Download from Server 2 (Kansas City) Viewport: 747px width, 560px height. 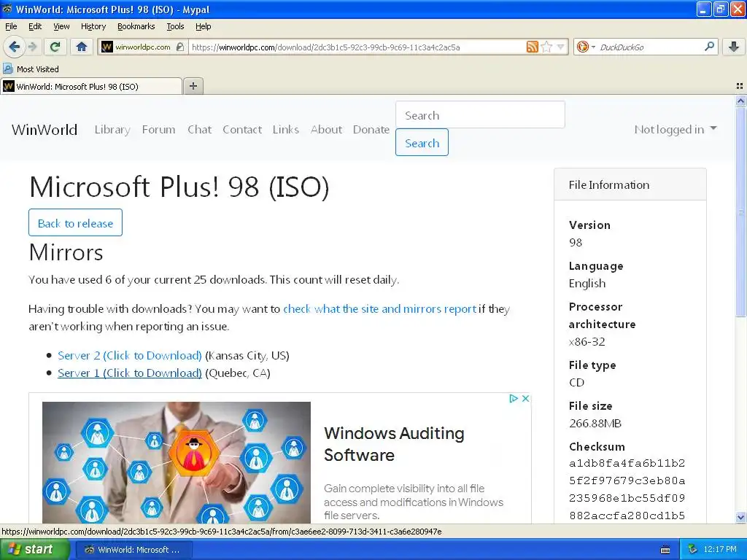click(x=130, y=355)
